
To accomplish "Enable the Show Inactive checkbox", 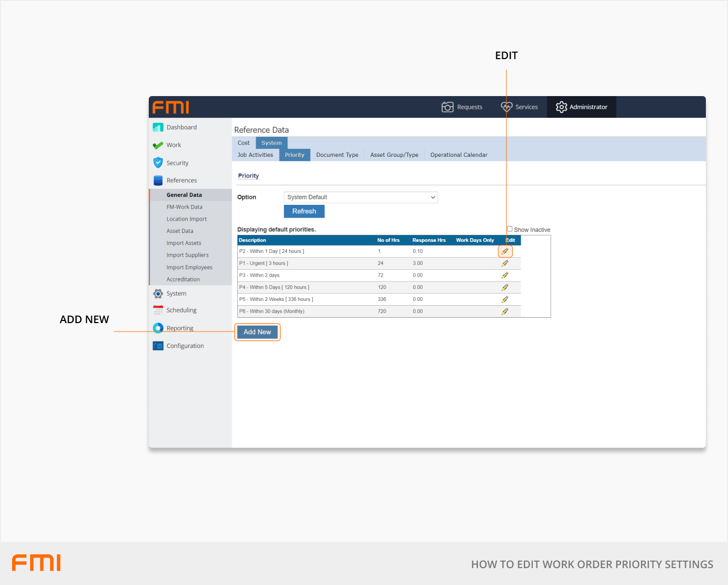I will click(x=510, y=229).
